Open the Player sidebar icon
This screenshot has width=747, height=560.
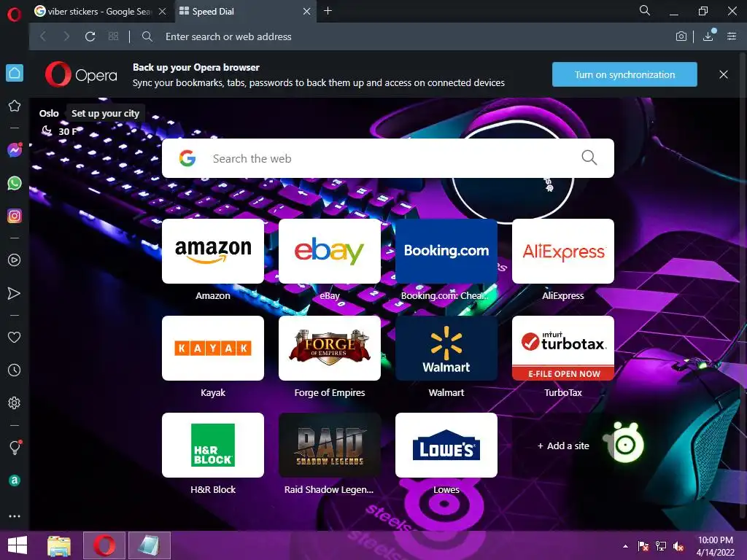pyautogui.click(x=15, y=260)
